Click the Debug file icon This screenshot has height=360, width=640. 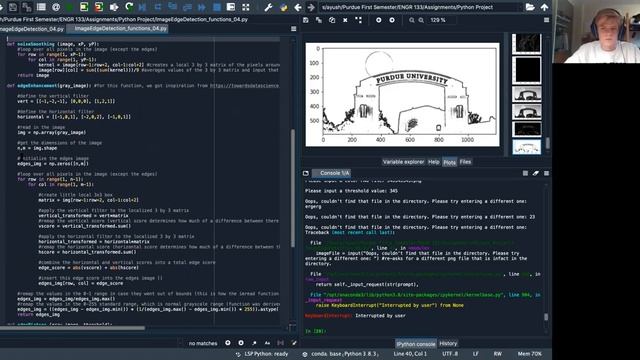pyautogui.click(x=143, y=7)
